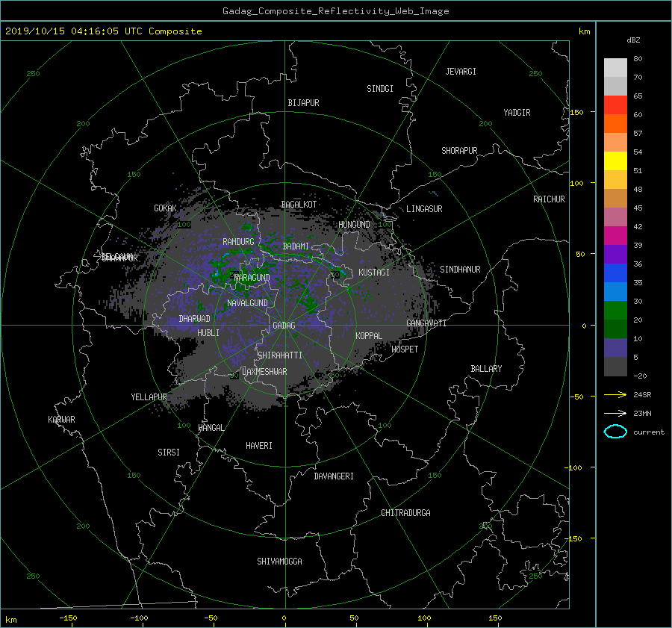Select the gray 5 dBZ color swatch
The width and height of the screenshot is (672, 628).
[x=615, y=367]
